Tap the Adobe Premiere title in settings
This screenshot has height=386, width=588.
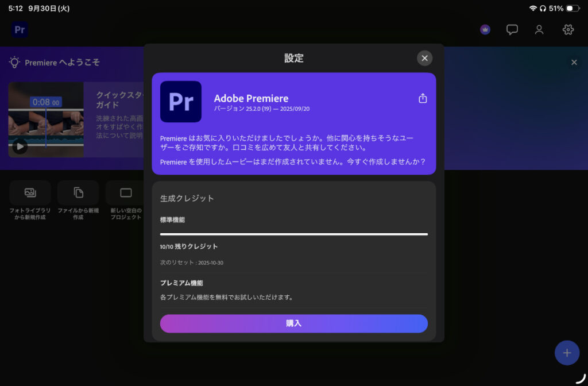[252, 98]
